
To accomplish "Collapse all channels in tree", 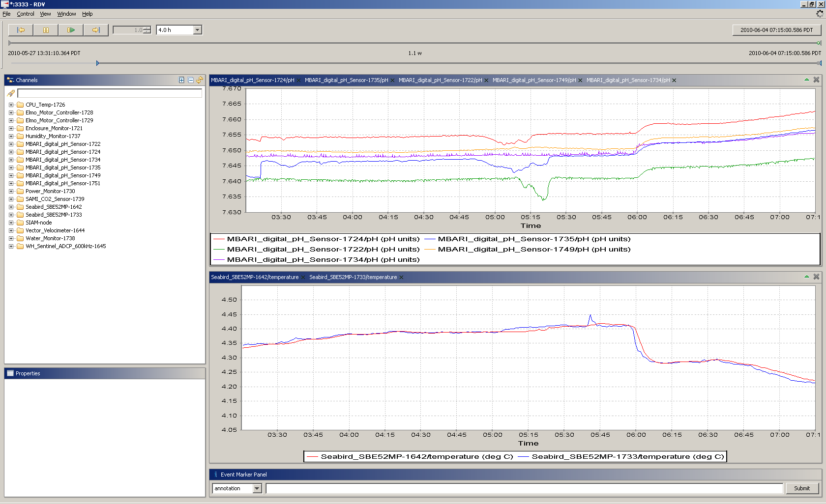I will point(191,80).
